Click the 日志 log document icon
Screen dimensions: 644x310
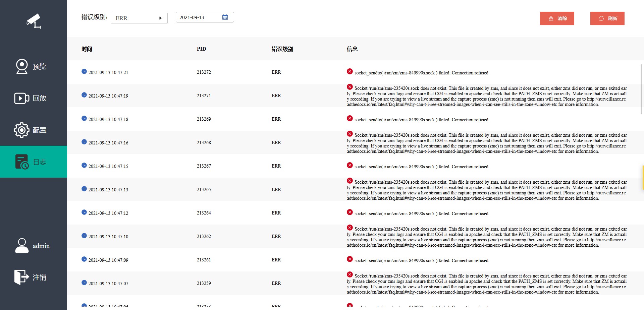[x=22, y=162]
